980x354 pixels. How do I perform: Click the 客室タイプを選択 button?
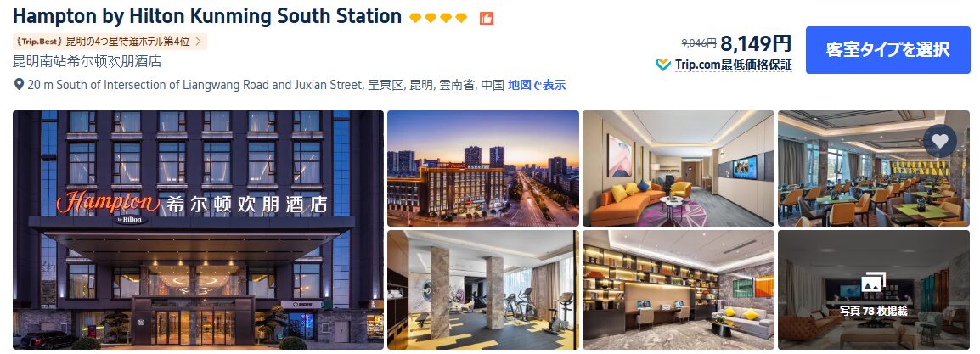pyautogui.click(x=887, y=50)
